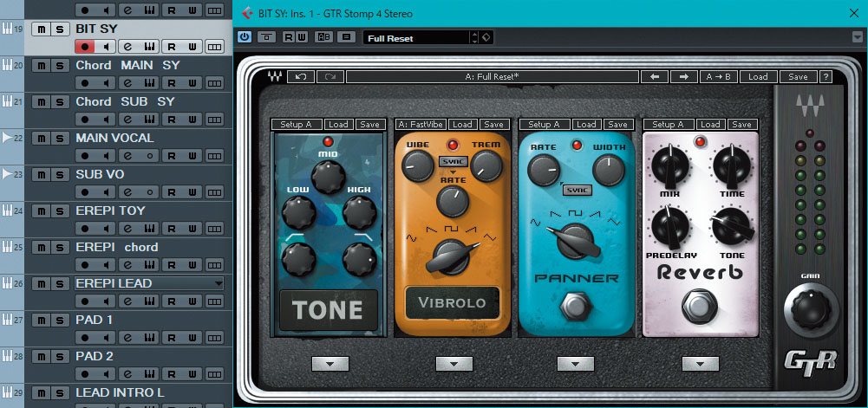Open keyboard icon on EREPI chord track
Viewport: 868px width, 408px height.
(149, 265)
